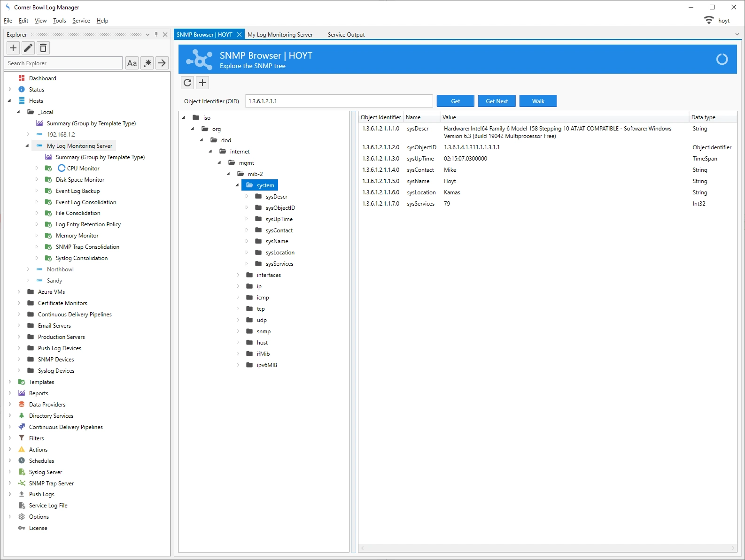Expand the interfaces folder in SNMP tree
Image resolution: width=745 pixels, height=560 pixels.
(x=237, y=275)
